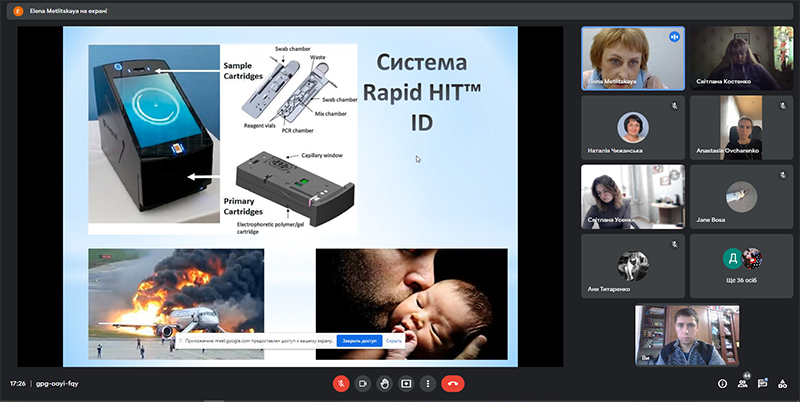
Task: Click Jane Bosa's round avatar photo
Action: (741, 196)
